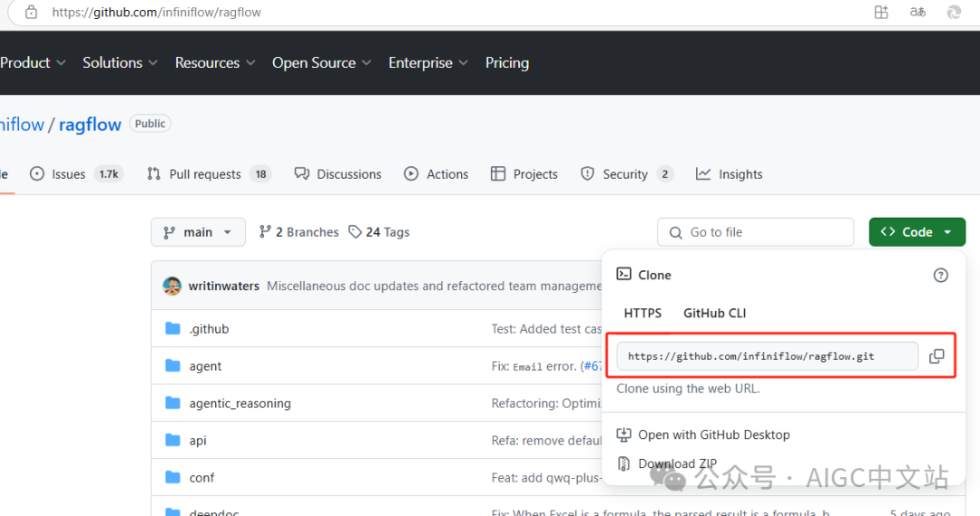Open the .github folder

(x=210, y=328)
